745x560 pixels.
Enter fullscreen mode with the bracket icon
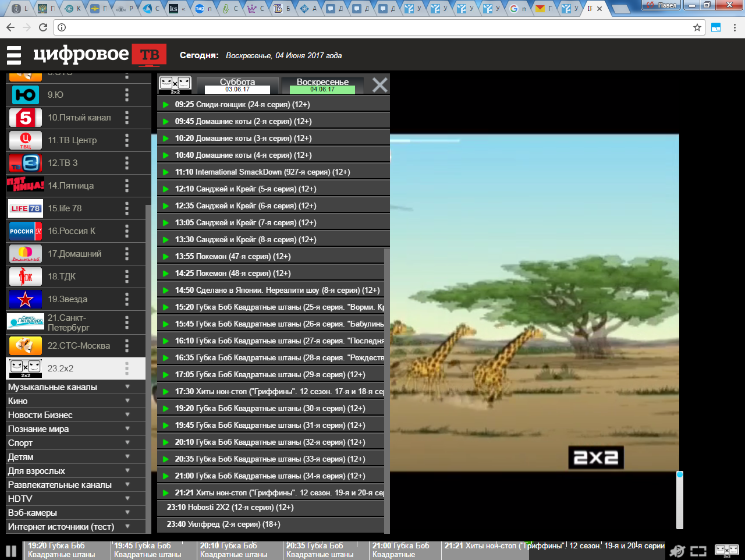698,551
